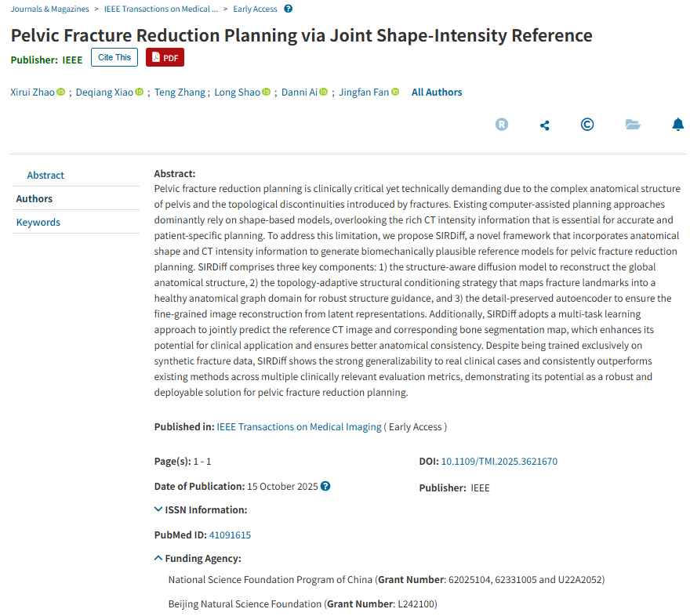The height and width of the screenshot is (616, 690).
Task: Click the alerts bell icon
Action: pos(678,125)
